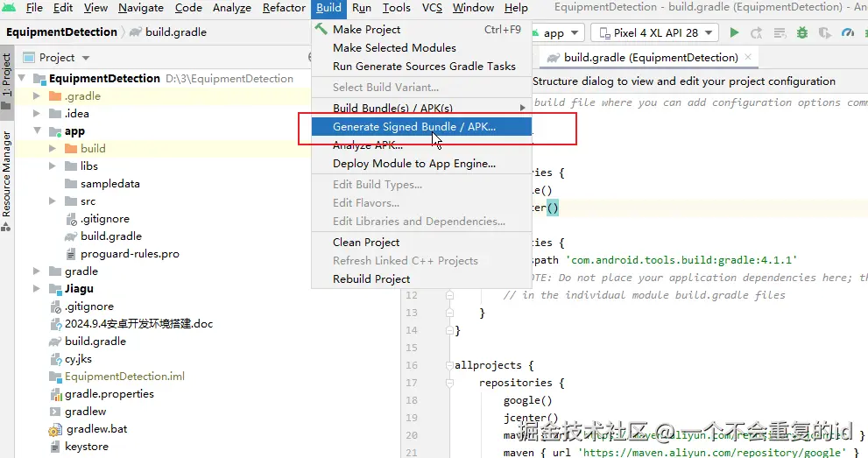Open Pixel 4 XL API 28 device dropdown
868x458 pixels.
[x=655, y=32]
